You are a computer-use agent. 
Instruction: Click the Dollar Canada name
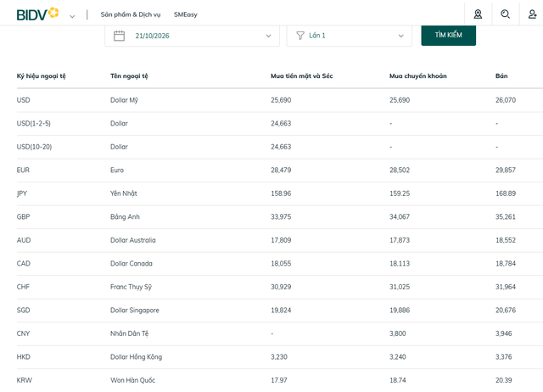132,264
